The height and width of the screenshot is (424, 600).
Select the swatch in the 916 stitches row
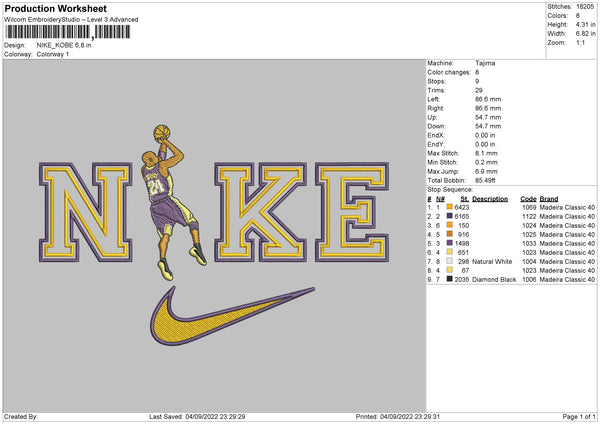pos(450,234)
